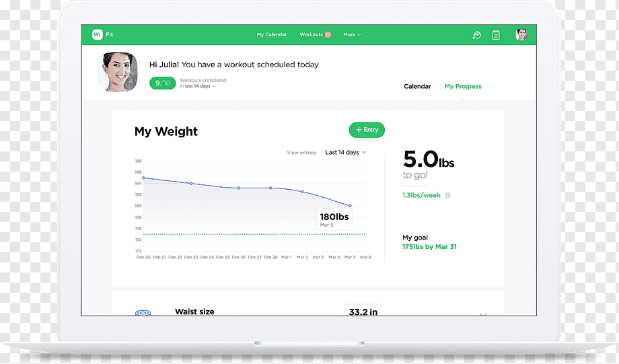Screen dimensions: 619x364
Task: Expand the workouts completed period chevron
Action: coord(214,87)
